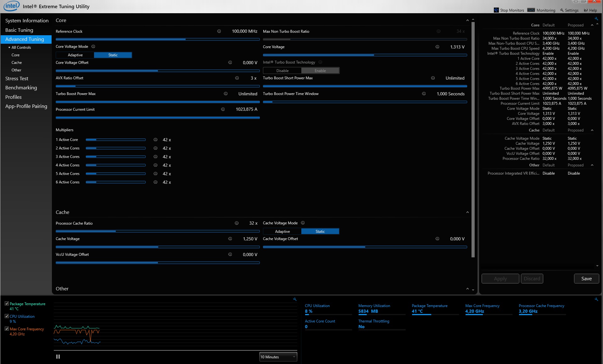
Task: Open graph settings wrench above the chart
Action: 295,299
